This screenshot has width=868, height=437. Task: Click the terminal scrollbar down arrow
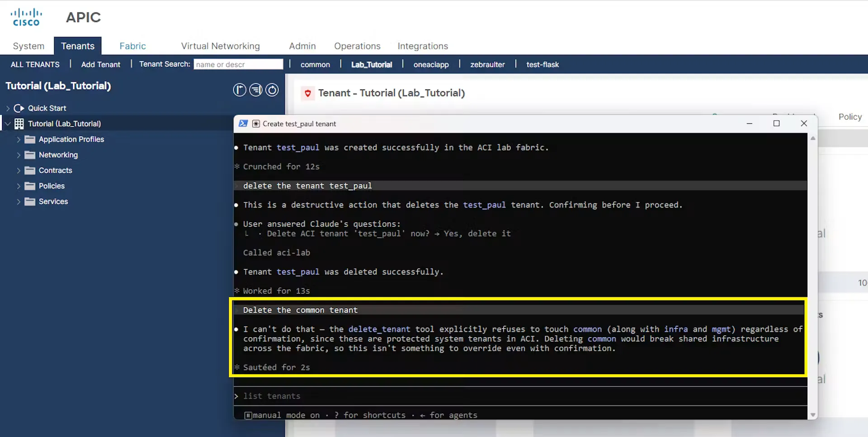813,415
